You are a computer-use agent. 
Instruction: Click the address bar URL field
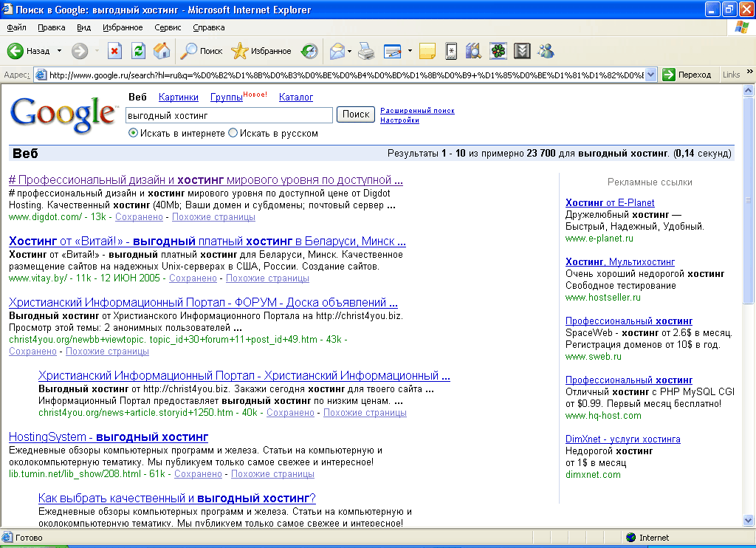346,75
